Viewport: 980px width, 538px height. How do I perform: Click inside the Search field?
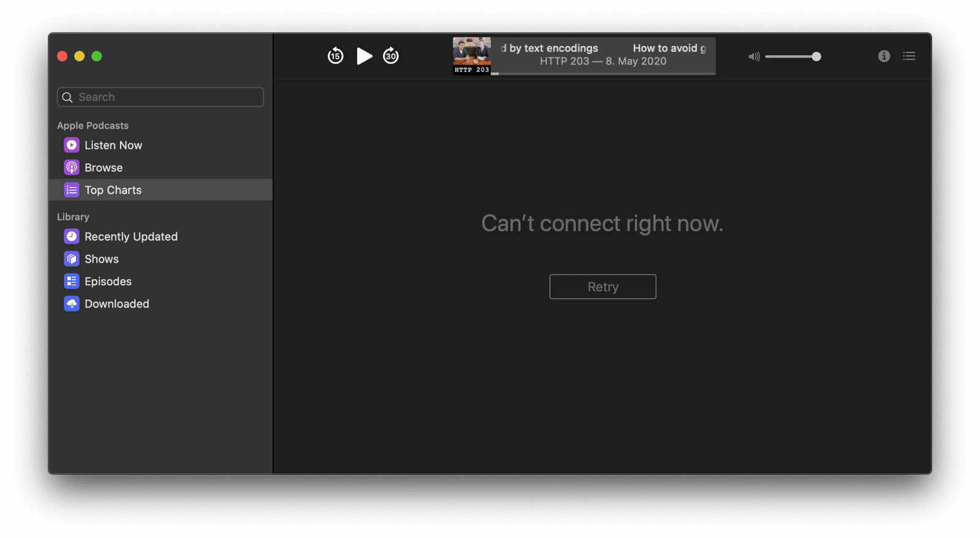point(165,97)
